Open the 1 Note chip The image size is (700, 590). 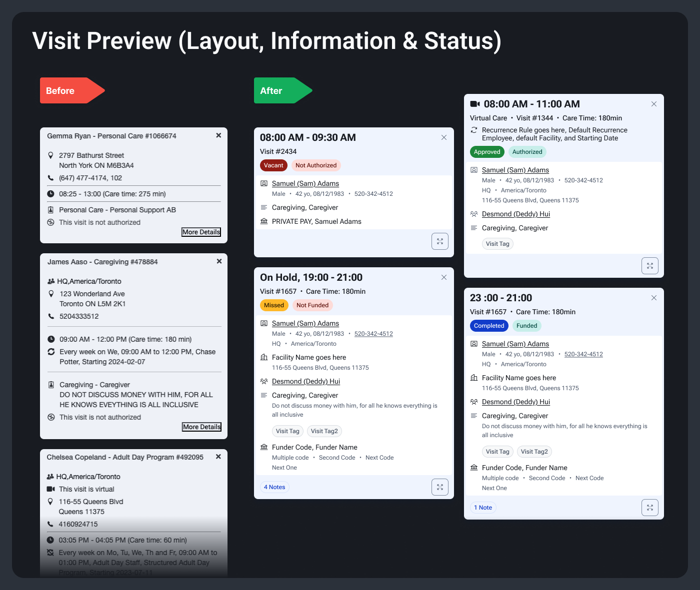pos(483,508)
